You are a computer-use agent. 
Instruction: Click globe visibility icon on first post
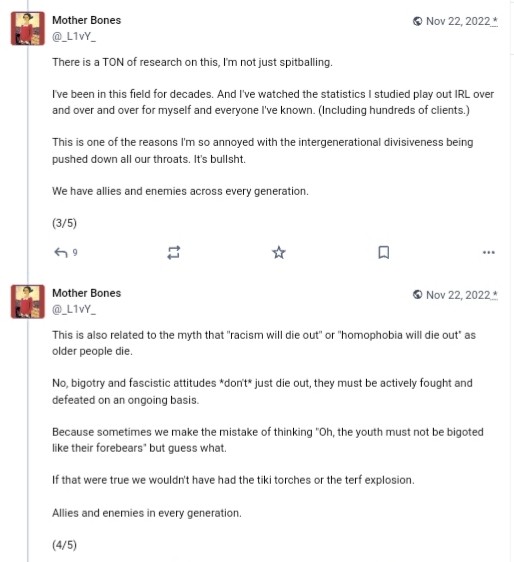(417, 22)
